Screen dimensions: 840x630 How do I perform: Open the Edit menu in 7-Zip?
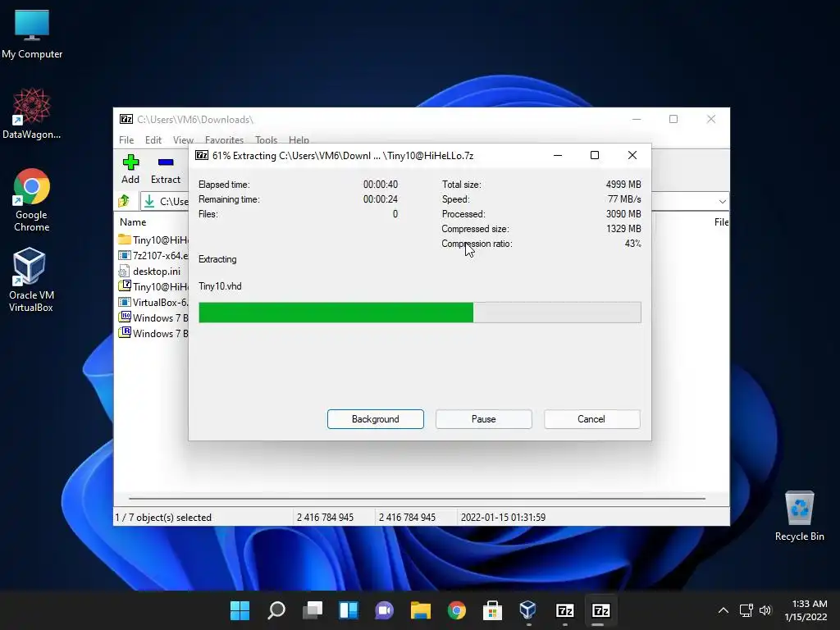pos(153,139)
